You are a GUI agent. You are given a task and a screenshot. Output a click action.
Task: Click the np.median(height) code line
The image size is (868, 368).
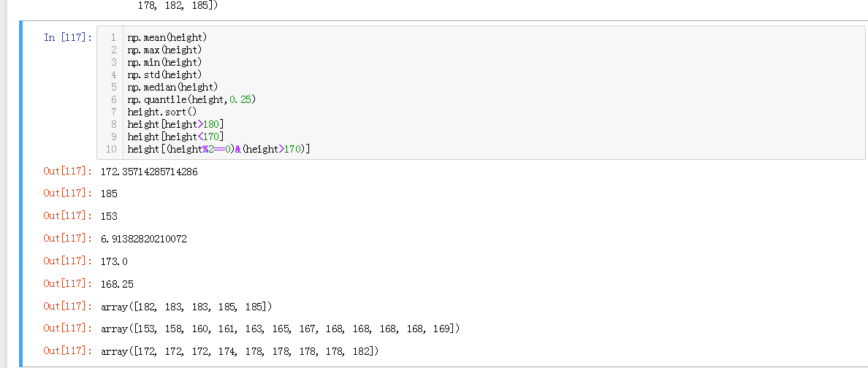(x=172, y=87)
